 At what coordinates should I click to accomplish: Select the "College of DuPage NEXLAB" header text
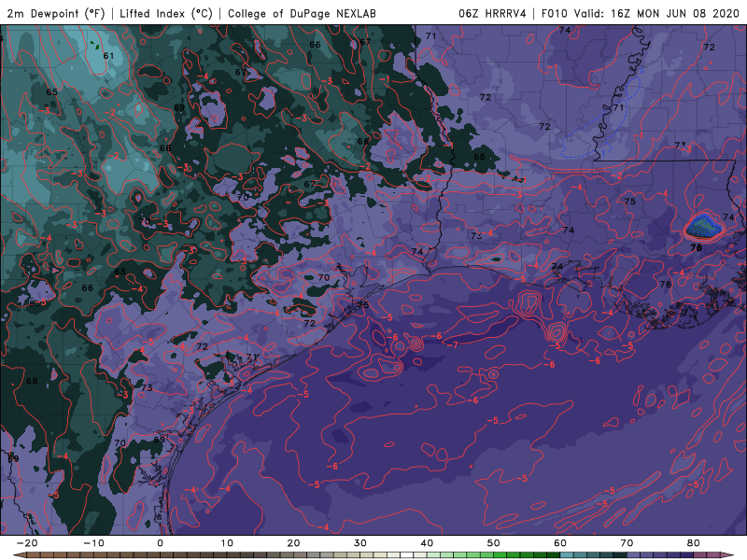click(x=302, y=14)
